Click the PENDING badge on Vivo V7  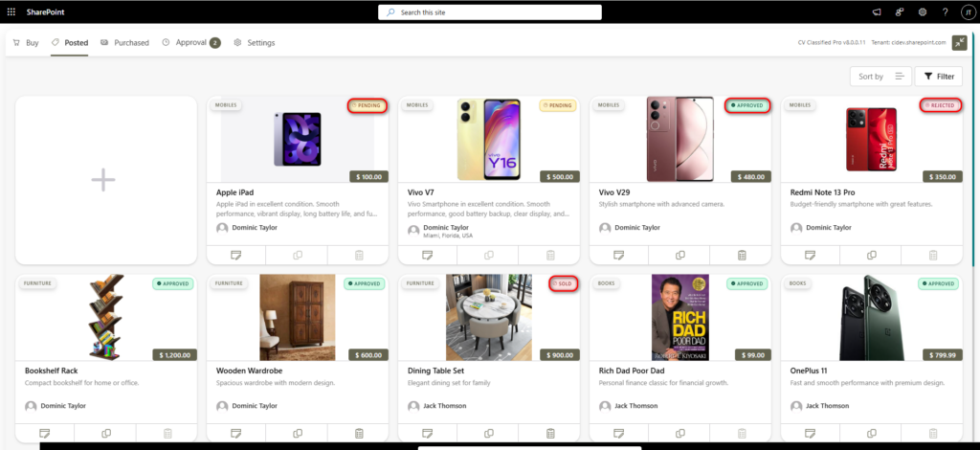[x=558, y=105]
